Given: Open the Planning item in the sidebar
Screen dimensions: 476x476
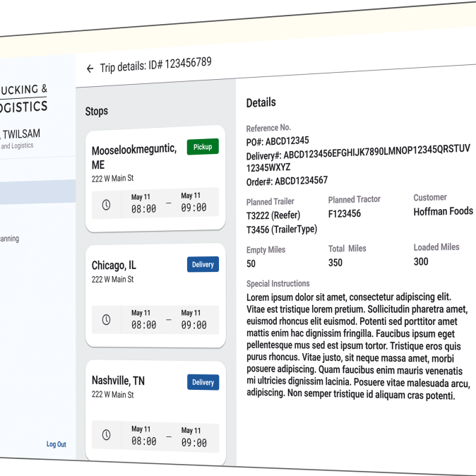Looking at the screenshot, I should pyautogui.click(x=10, y=239).
